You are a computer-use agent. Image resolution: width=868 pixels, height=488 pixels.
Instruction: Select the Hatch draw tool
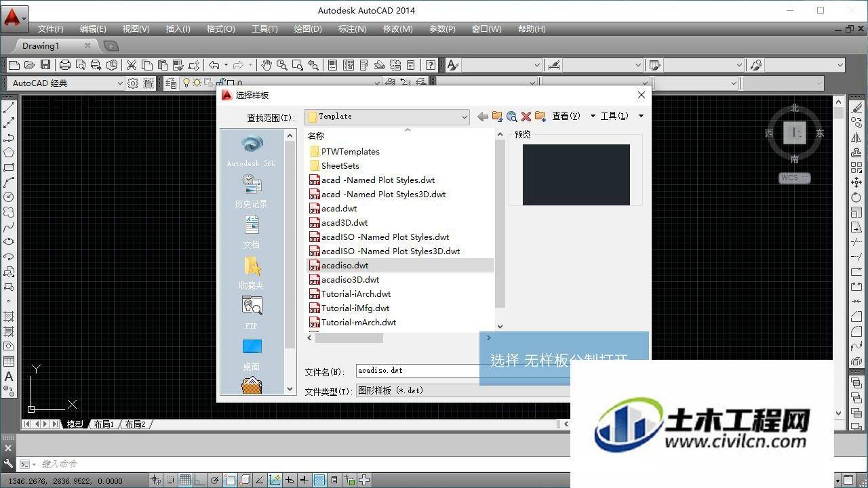[x=9, y=317]
